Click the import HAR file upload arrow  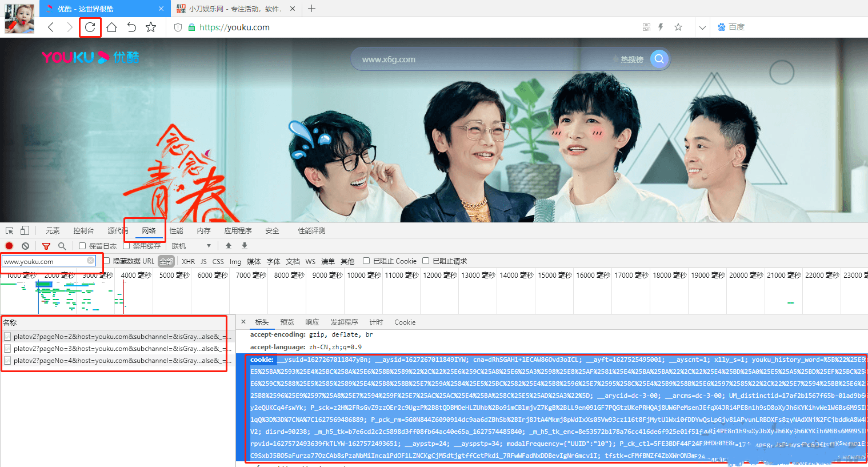point(229,246)
